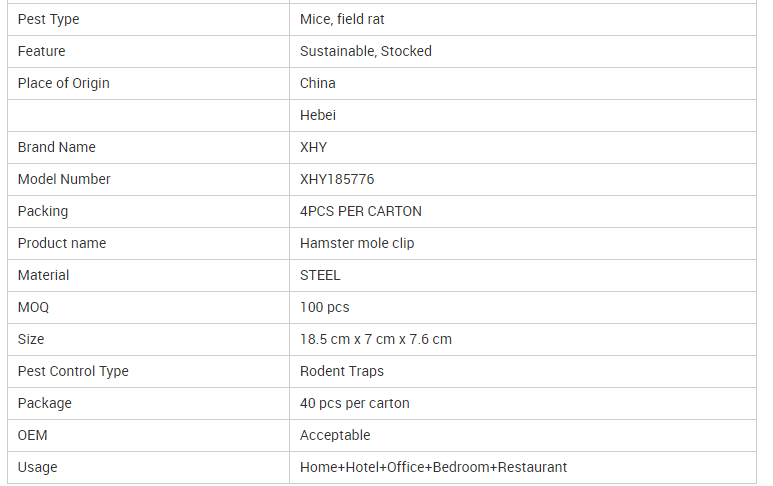Viewport: 773px width, 486px height.
Task: Click the size dimensions value
Action: click(x=376, y=340)
